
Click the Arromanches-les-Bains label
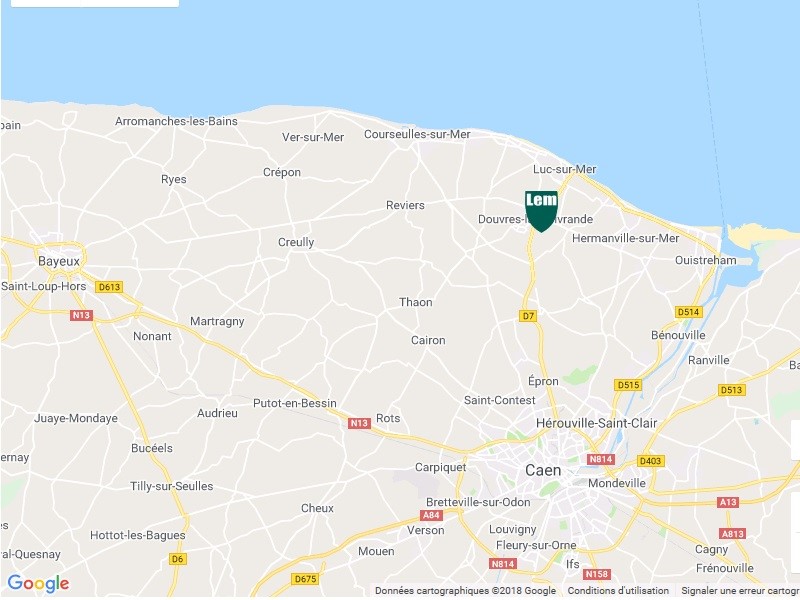(x=176, y=121)
